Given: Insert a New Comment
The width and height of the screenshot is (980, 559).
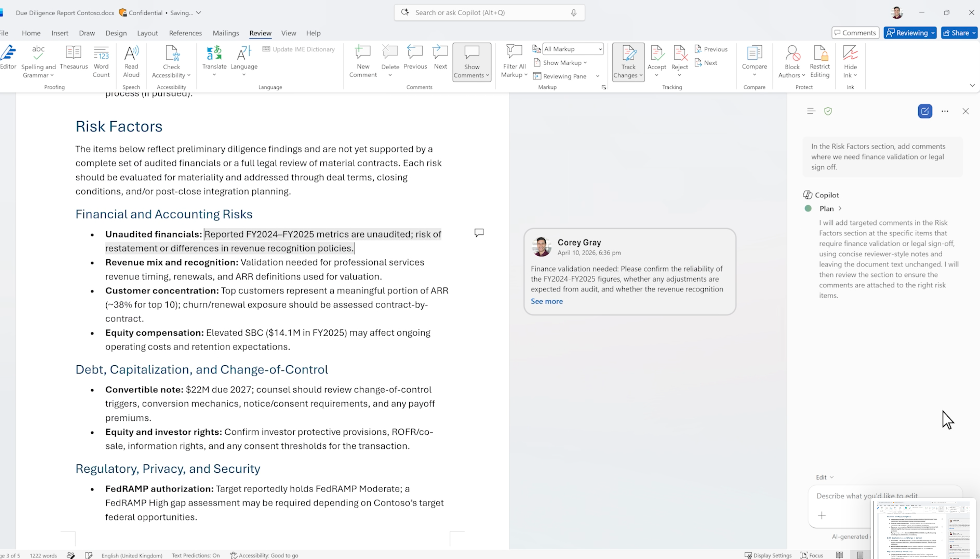Looking at the screenshot, I should (363, 61).
